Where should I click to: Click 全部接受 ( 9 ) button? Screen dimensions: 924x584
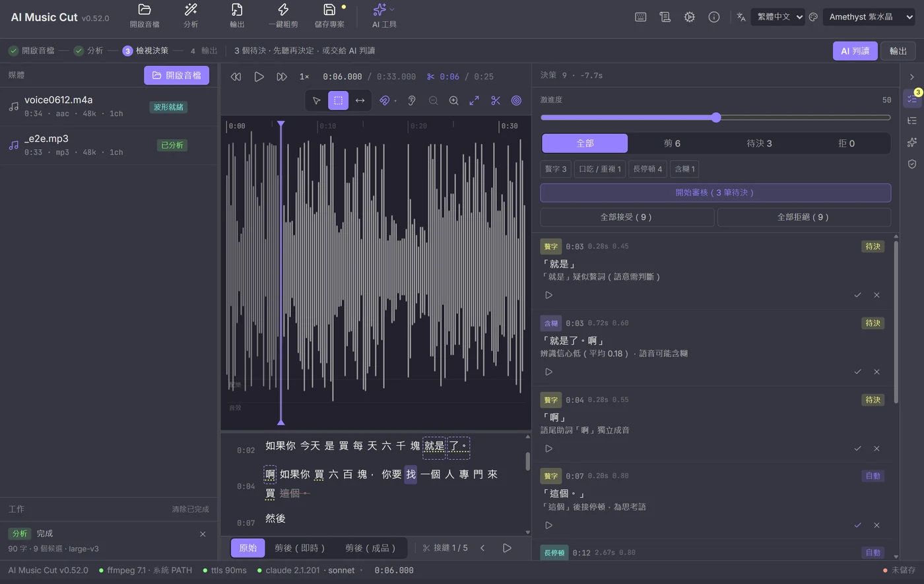pos(627,217)
